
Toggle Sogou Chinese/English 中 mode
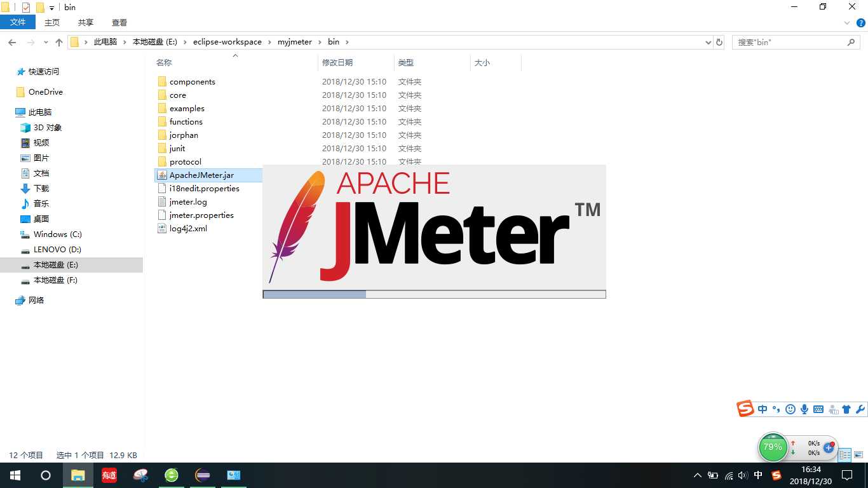pyautogui.click(x=763, y=409)
